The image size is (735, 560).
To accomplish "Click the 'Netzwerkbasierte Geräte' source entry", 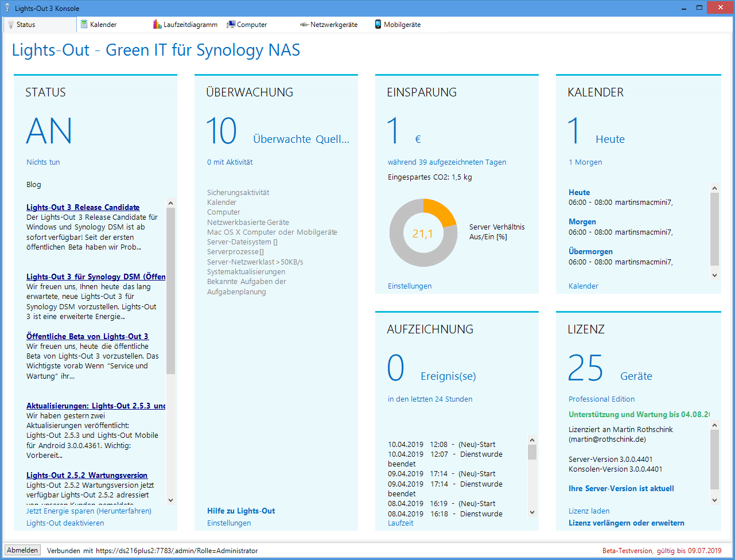I will click(248, 223).
